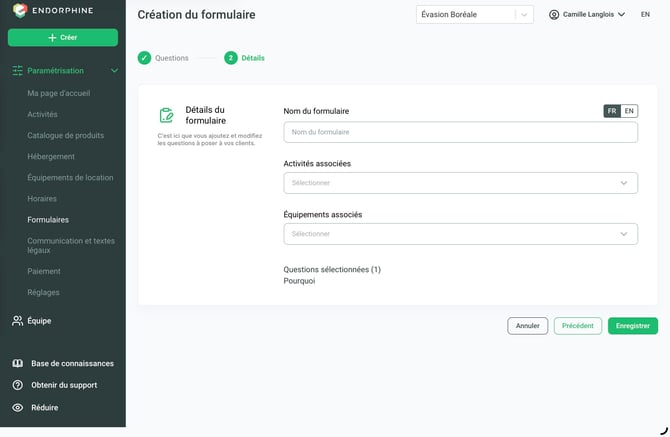Click the Paramétrisation sliders icon
This screenshot has height=437, width=670.
coord(18,70)
